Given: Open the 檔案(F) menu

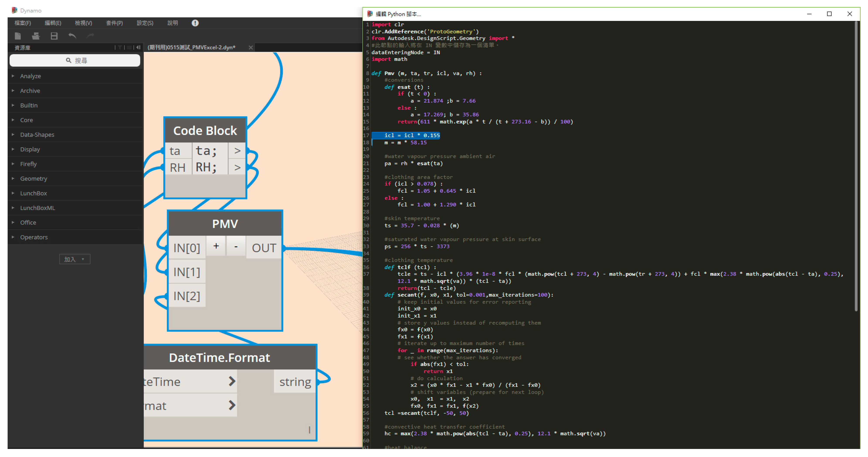Looking at the screenshot, I should [x=23, y=23].
